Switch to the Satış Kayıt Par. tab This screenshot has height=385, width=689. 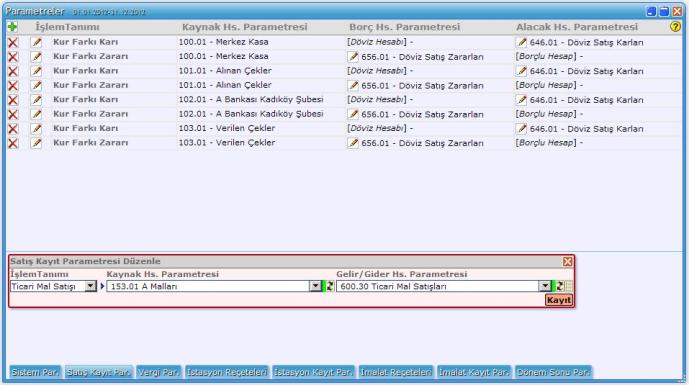point(98,372)
